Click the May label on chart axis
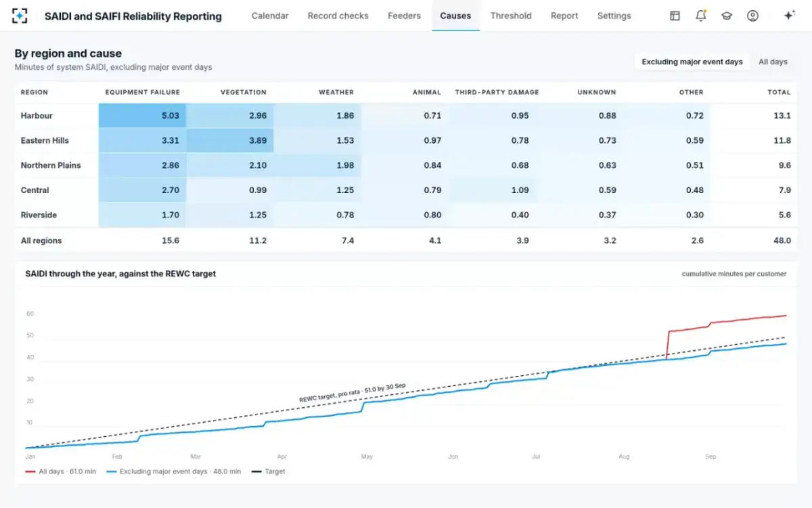This screenshot has width=812, height=508. point(367,457)
